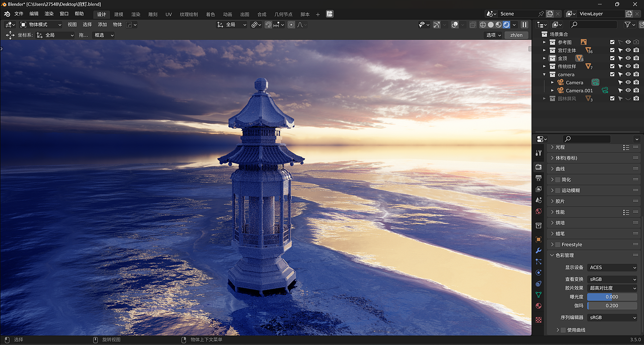This screenshot has height=345, width=644.
Task: Open the Collection properties tab icon
Action: point(538,225)
